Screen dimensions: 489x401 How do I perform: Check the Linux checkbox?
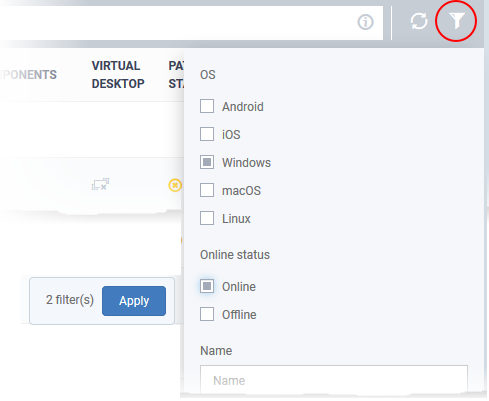coord(207,218)
